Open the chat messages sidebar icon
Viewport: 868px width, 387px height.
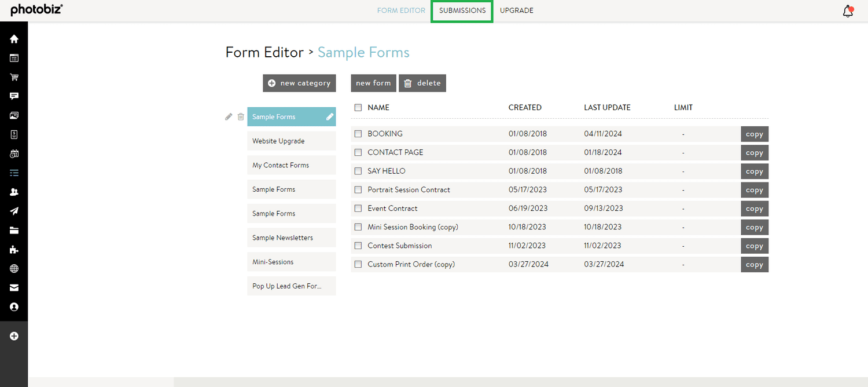13,96
